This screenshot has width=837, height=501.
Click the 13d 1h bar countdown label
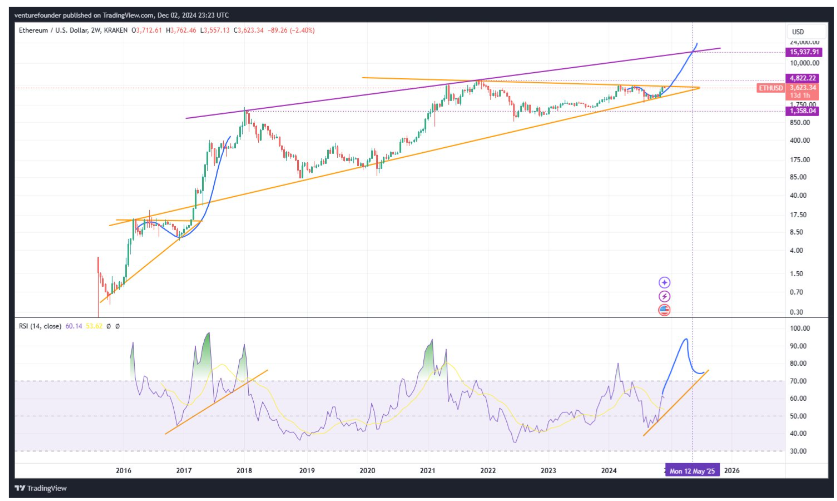pyautogui.click(x=800, y=96)
